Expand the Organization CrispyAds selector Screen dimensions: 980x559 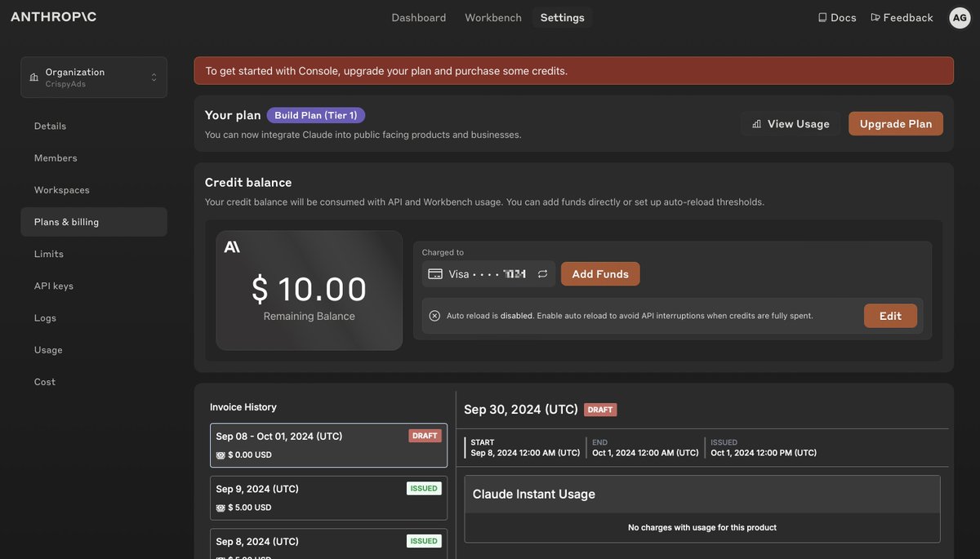pyautogui.click(x=94, y=78)
